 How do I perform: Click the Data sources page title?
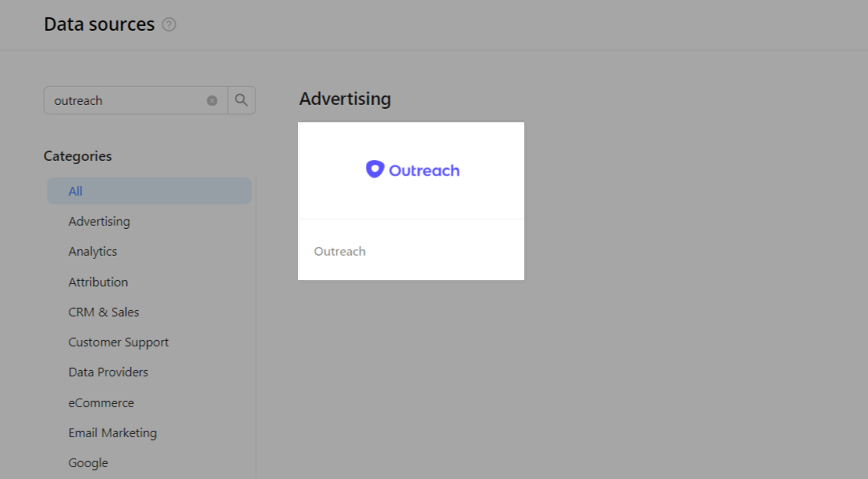99,24
